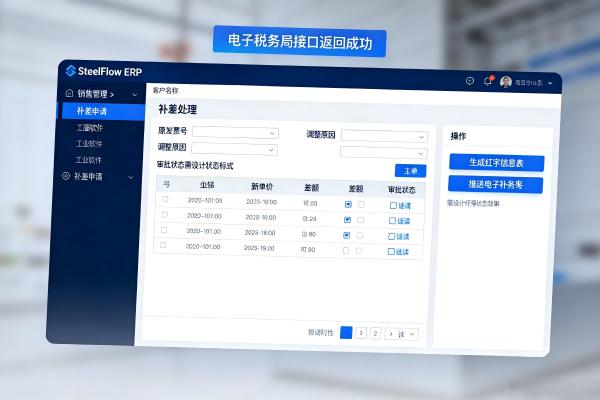Go to the next page arrow

click(391, 334)
